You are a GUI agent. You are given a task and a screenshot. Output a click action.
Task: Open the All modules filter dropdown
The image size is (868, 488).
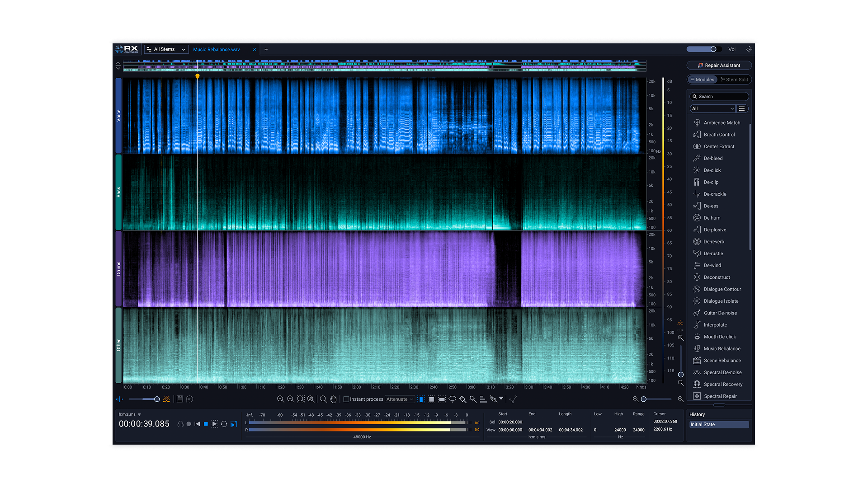click(712, 108)
